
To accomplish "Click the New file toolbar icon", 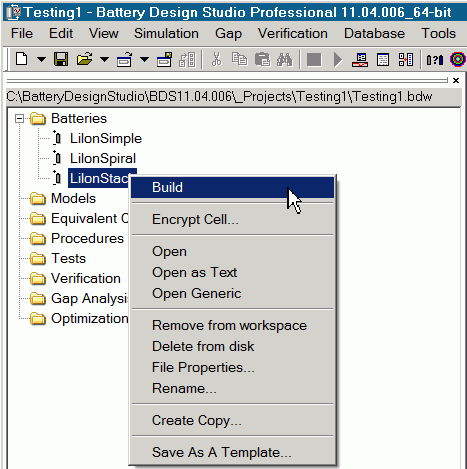I will pos(22,59).
